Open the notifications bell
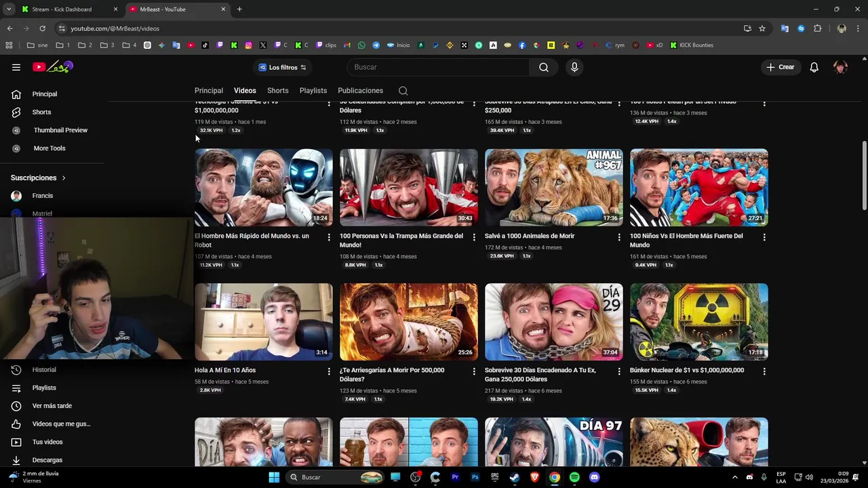The width and height of the screenshot is (868, 488). tap(814, 67)
